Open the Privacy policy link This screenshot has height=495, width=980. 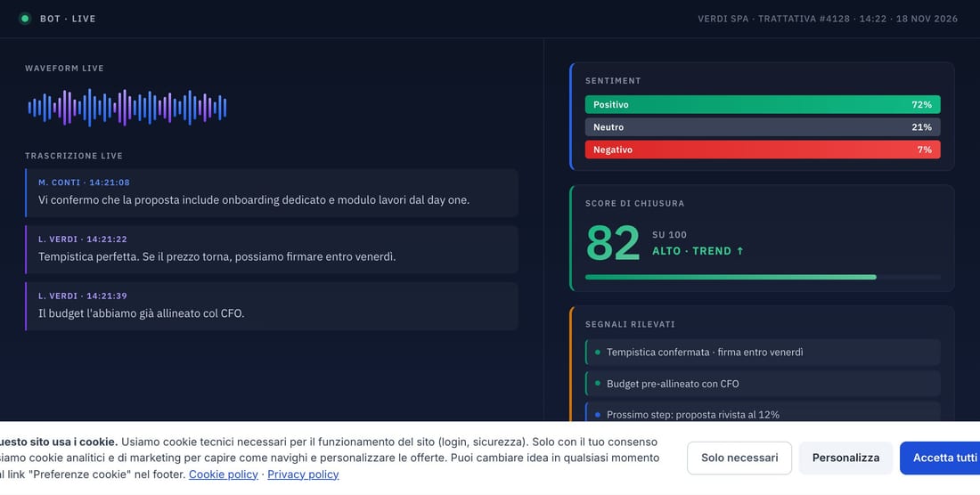pyautogui.click(x=303, y=475)
